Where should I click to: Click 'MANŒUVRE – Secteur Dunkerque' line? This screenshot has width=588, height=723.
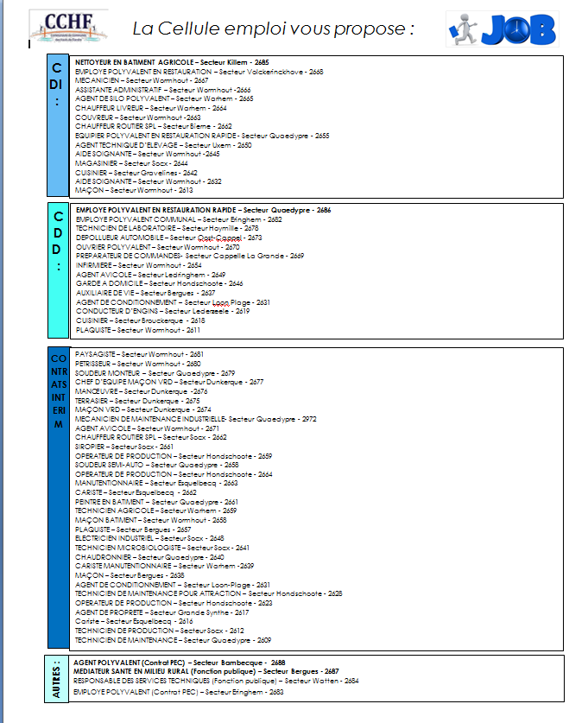click(142, 392)
